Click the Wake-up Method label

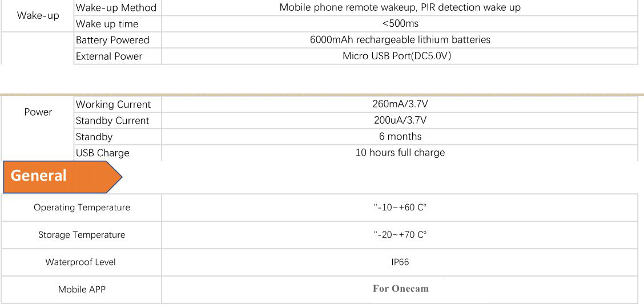tap(116, 8)
